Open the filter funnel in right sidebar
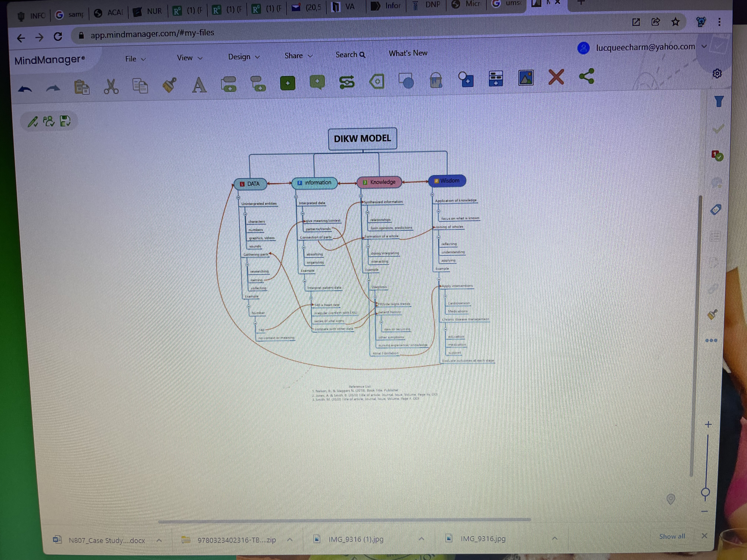 719,101
